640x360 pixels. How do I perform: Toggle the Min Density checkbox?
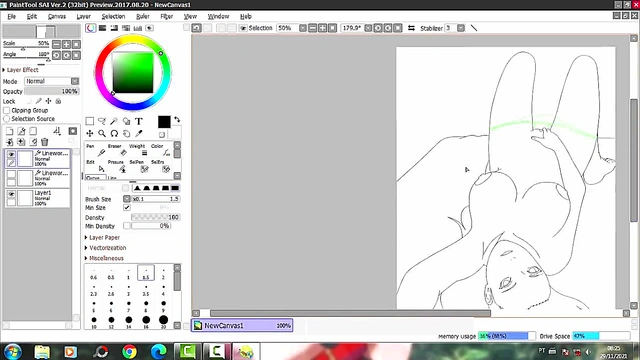pyautogui.click(x=127, y=226)
